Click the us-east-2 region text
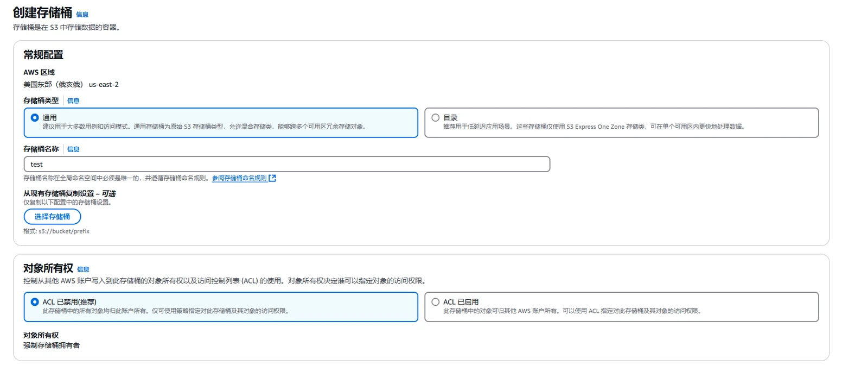The height and width of the screenshot is (365, 868). point(104,85)
